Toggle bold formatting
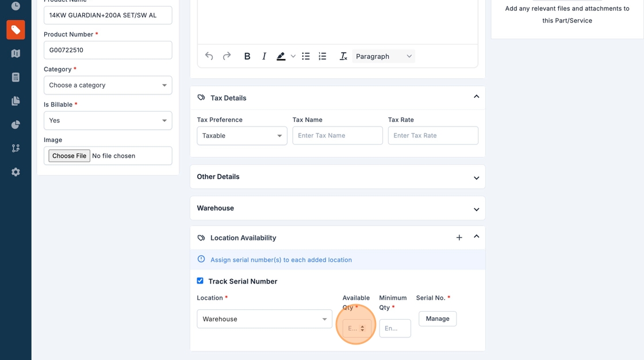644x360 pixels. click(x=247, y=56)
